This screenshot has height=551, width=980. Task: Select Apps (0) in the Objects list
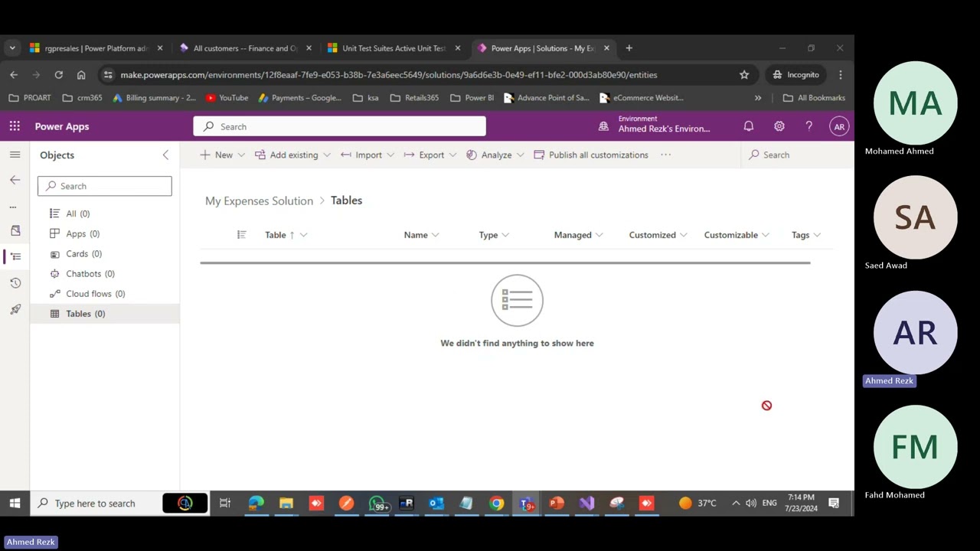pos(105,233)
